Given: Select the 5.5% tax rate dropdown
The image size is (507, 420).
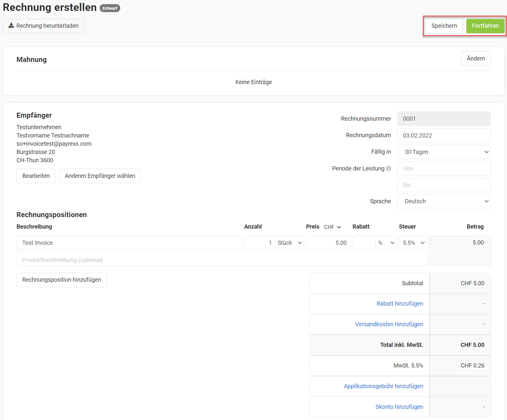Looking at the screenshot, I should tap(413, 243).
